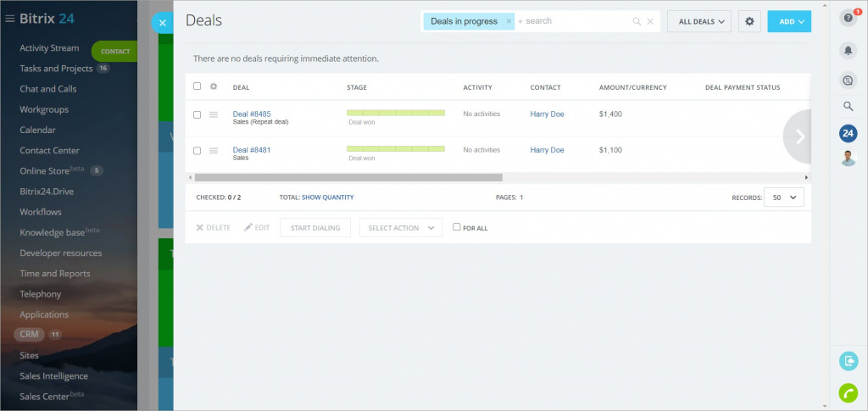Open Knowledge base in sidebar
The height and width of the screenshot is (411, 868).
53,232
